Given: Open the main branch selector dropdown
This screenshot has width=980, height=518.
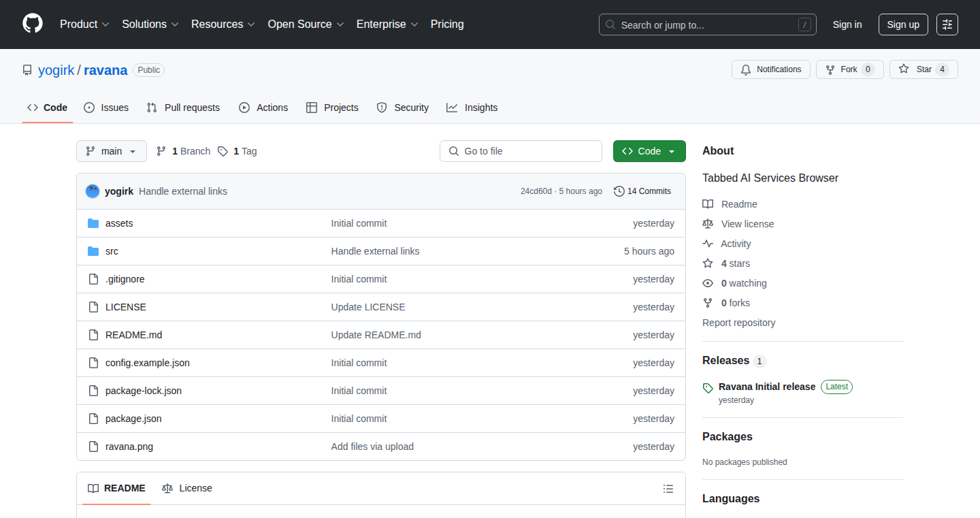Looking at the screenshot, I should (x=112, y=151).
